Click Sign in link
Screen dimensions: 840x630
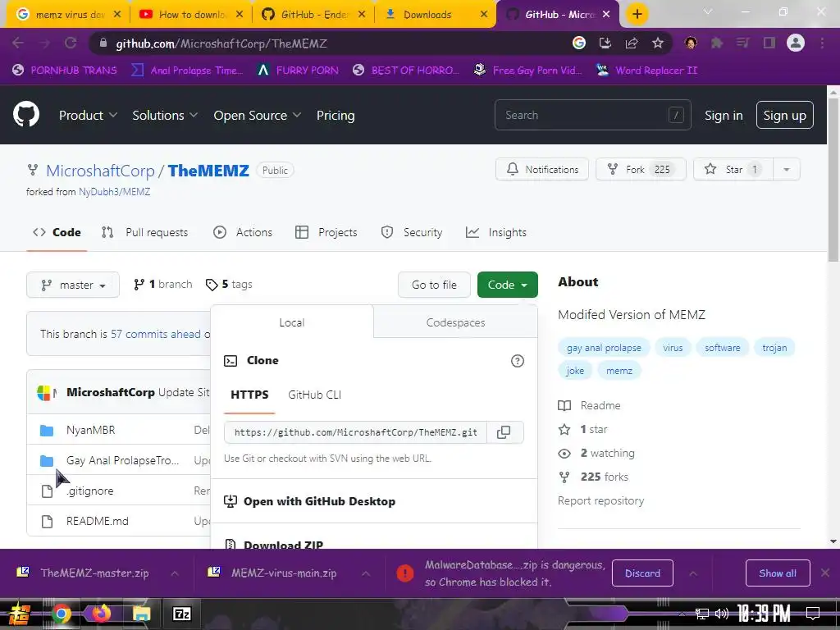(x=724, y=115)
